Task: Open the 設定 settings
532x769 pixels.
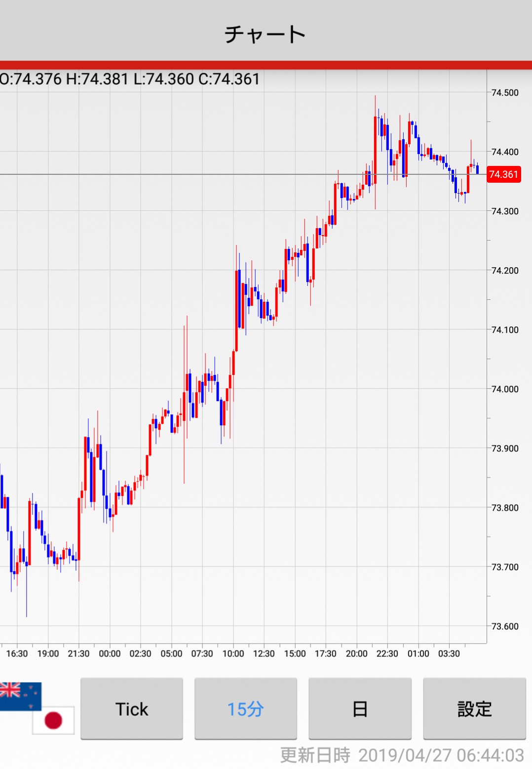Action: [474, 709]
